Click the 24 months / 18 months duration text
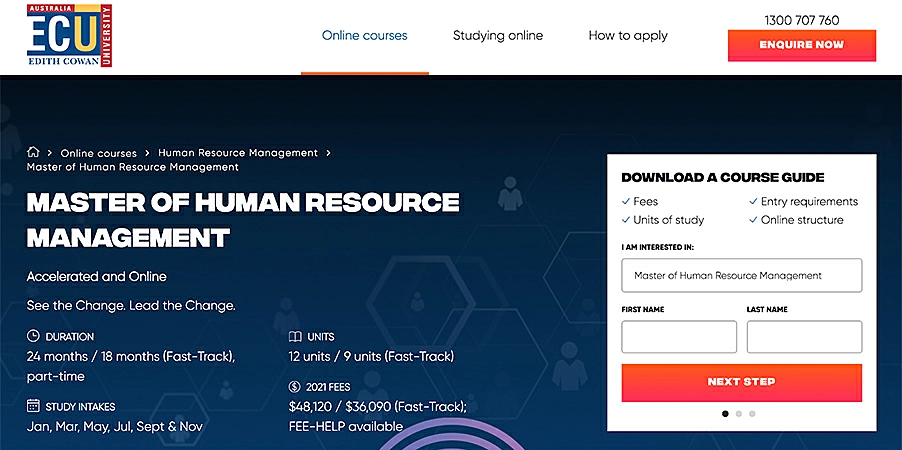The image size is (902, 450). (x=131, y=367)
